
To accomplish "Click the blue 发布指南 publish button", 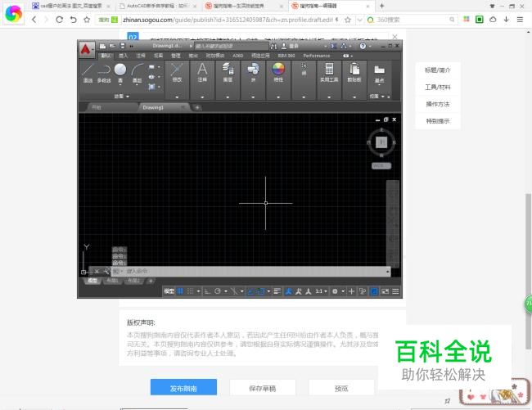I will point(183,387).
